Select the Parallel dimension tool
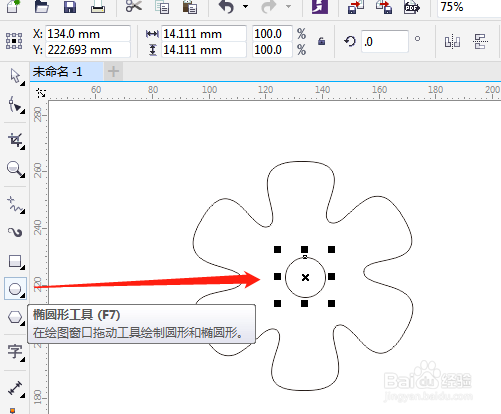 [x=15, y=388]
